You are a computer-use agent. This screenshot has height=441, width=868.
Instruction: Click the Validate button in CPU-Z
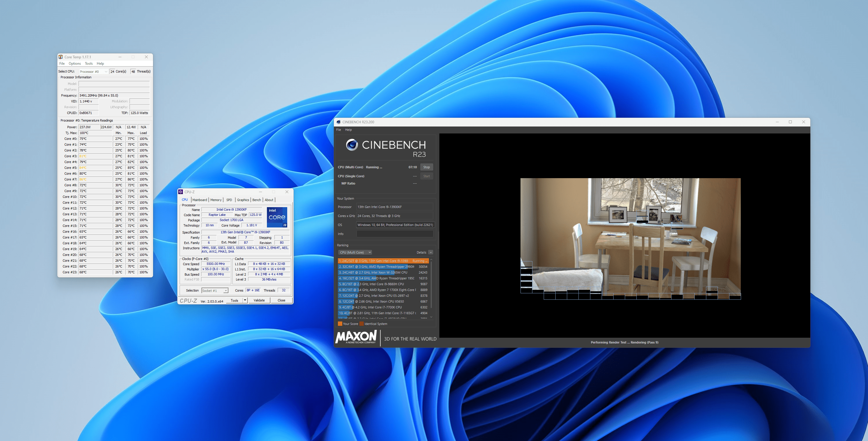pyautogui.click(x=259, y=300)
